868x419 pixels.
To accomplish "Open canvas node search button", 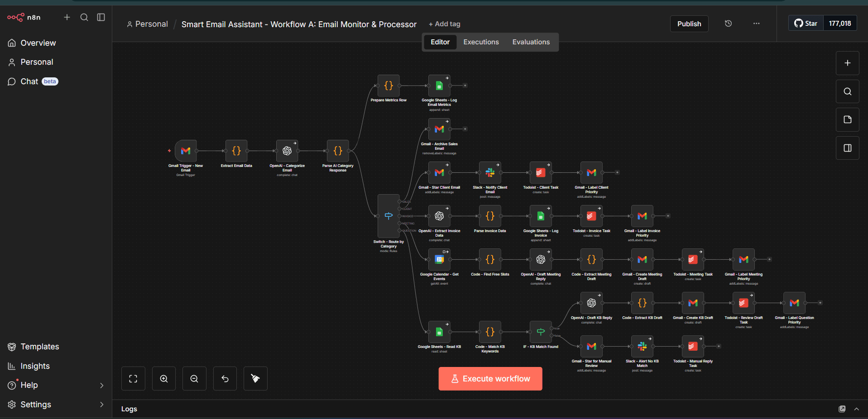I will [847, 91].
